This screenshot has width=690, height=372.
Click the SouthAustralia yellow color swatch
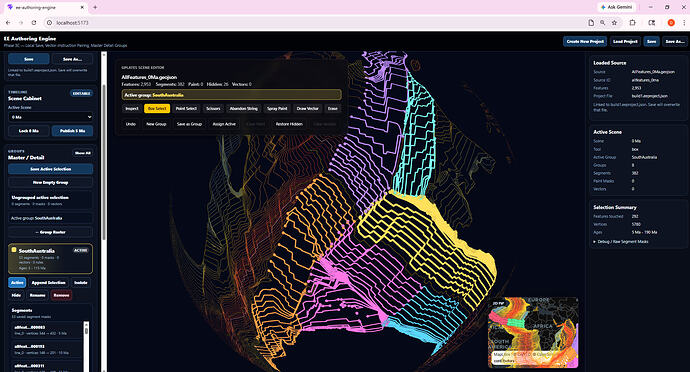[x=14, y=250]
